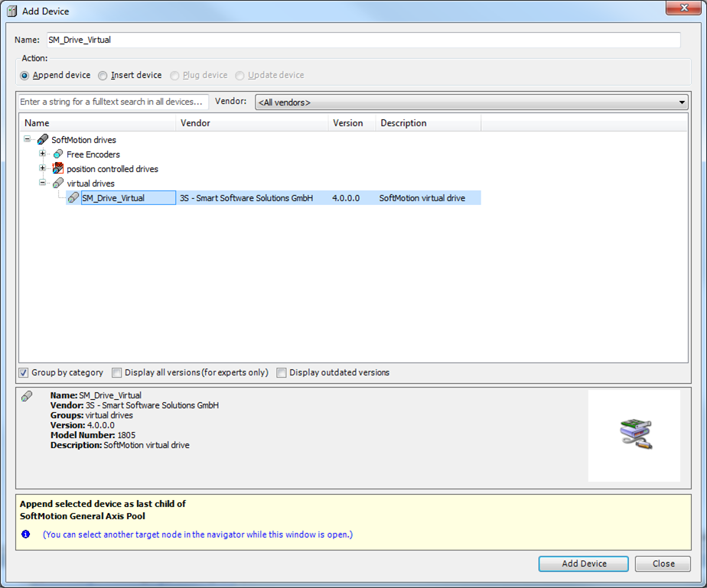Viewport: 707px width, 588px height.
Task: Click the blue information icon in the hint box
Action: (26, 534)
